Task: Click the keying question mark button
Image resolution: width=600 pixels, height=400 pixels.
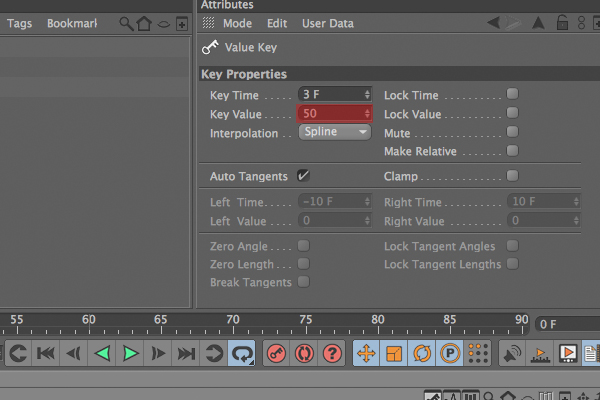Action: point(332,353)
